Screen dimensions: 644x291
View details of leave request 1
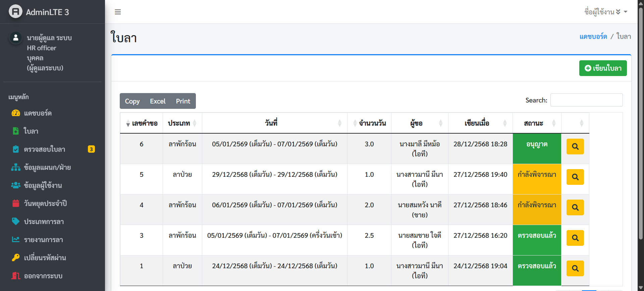point(575,269)
